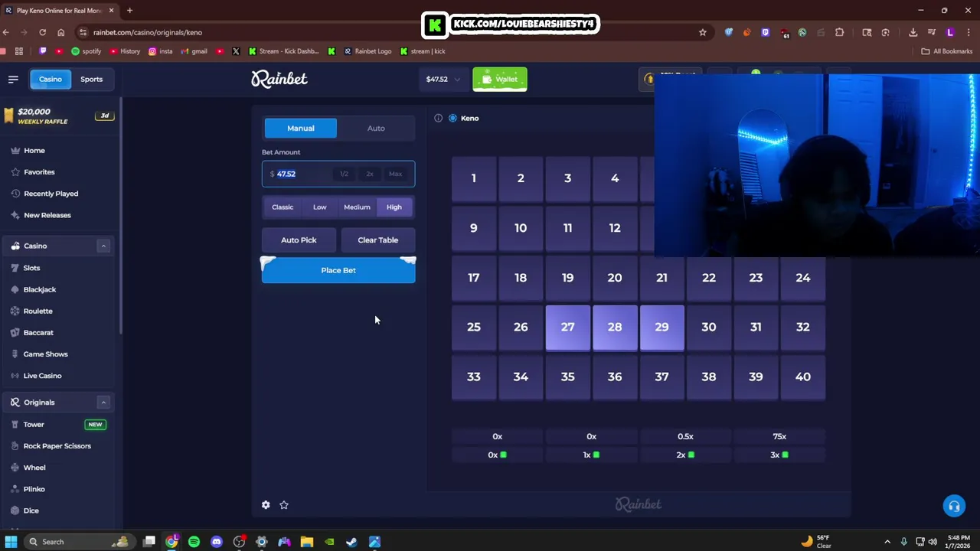This screenshot has width=980, height=551.
Task: Choose Low risk level
Action: click(x=320, y=207)
